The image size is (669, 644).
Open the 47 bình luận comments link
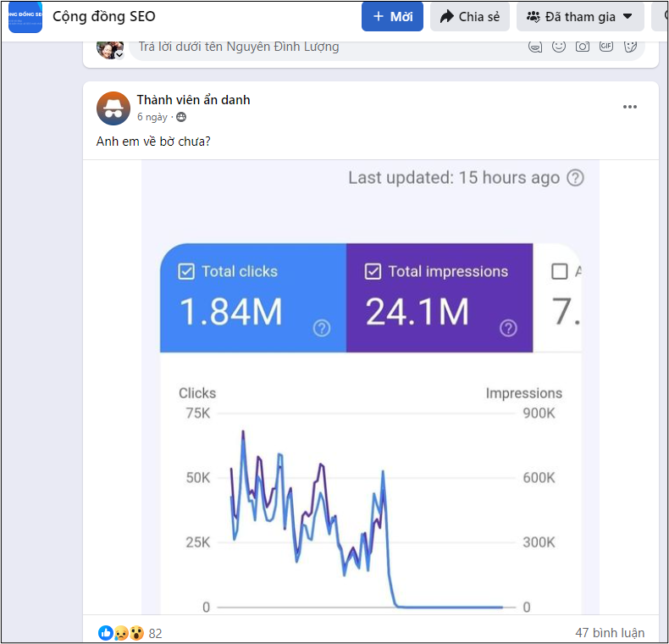tap(609, 633)
